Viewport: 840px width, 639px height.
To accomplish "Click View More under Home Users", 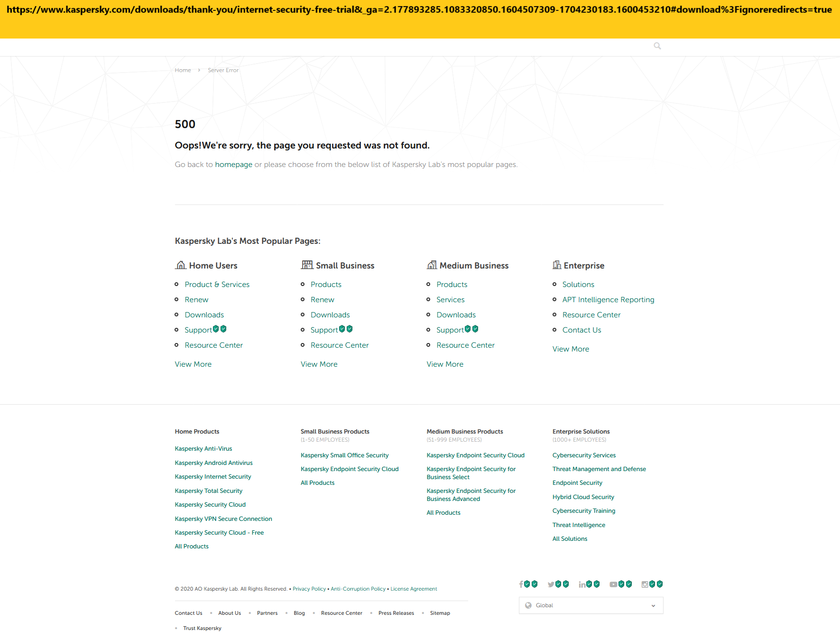I will point(193,364).
